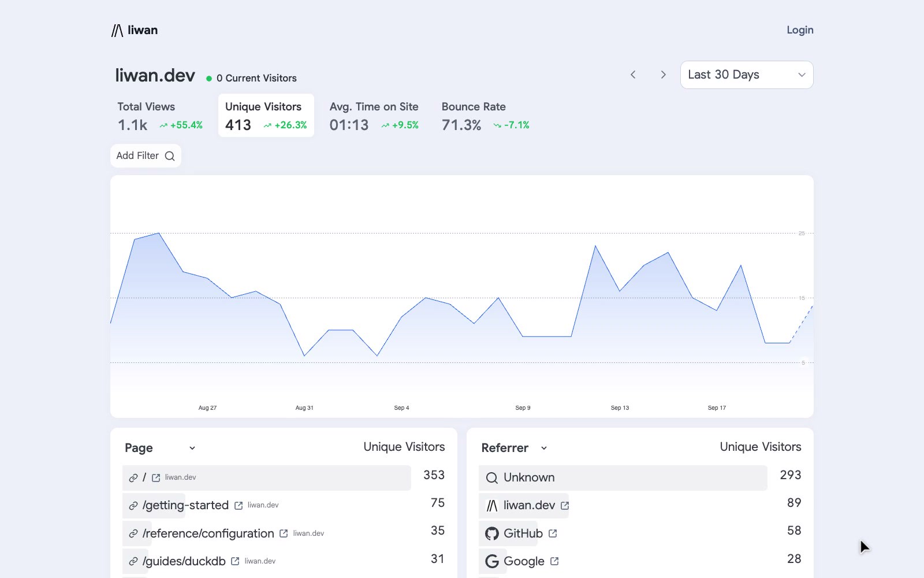Image resolution: width=924 pixels, height=578 pixels.
Task: Click the -7.1% bounce rate change
Action: 512,125
